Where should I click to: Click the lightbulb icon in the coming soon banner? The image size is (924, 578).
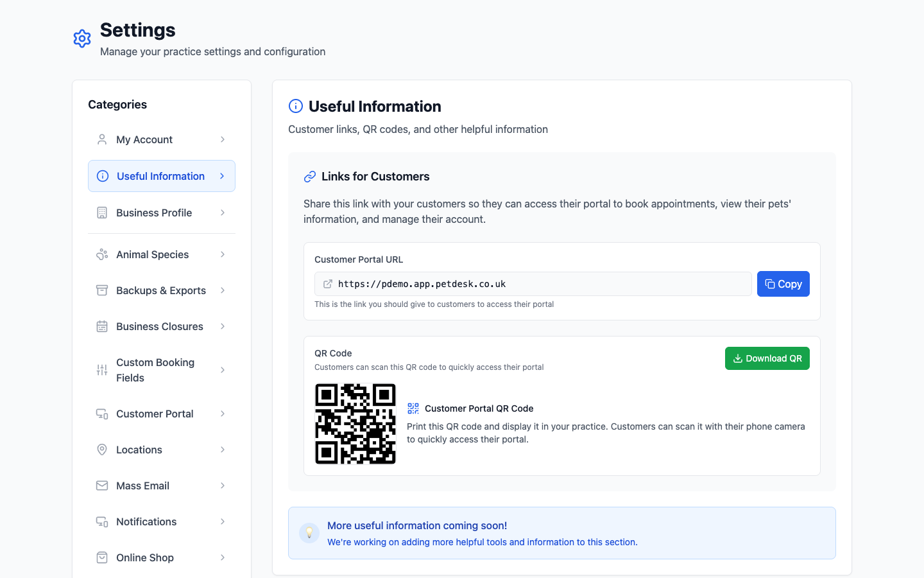[x=309, y=533]
